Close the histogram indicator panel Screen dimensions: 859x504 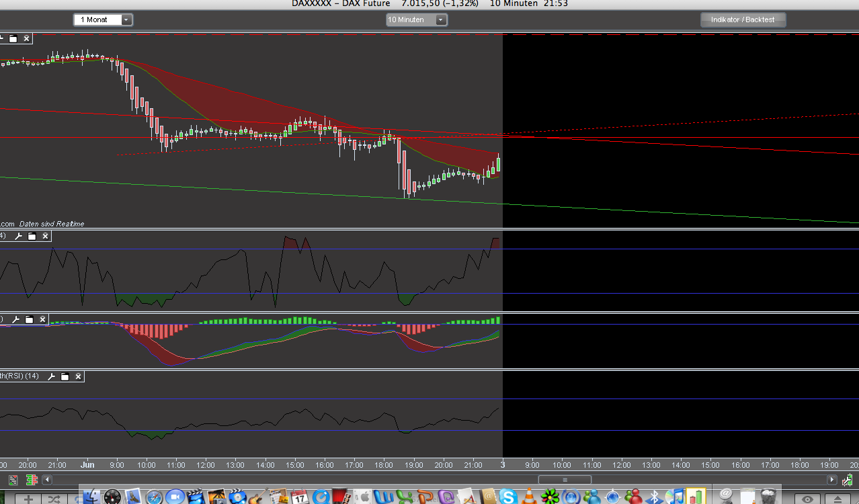click(x=43, y=320)
